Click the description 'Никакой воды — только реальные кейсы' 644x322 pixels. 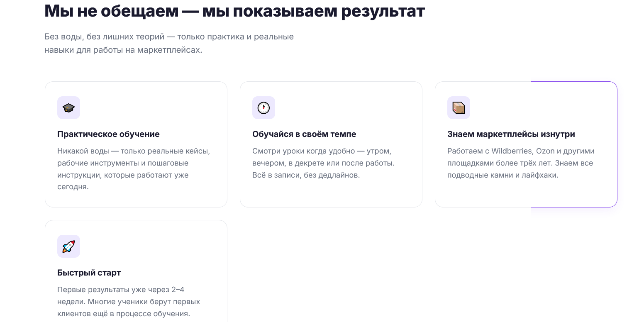click(x=134, y=169)
